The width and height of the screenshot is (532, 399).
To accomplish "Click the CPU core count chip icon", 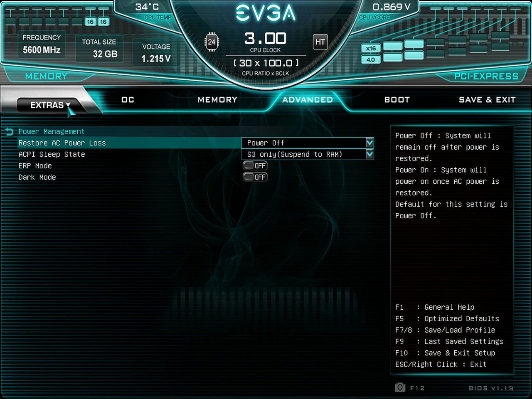I will (x=212, y=42).
